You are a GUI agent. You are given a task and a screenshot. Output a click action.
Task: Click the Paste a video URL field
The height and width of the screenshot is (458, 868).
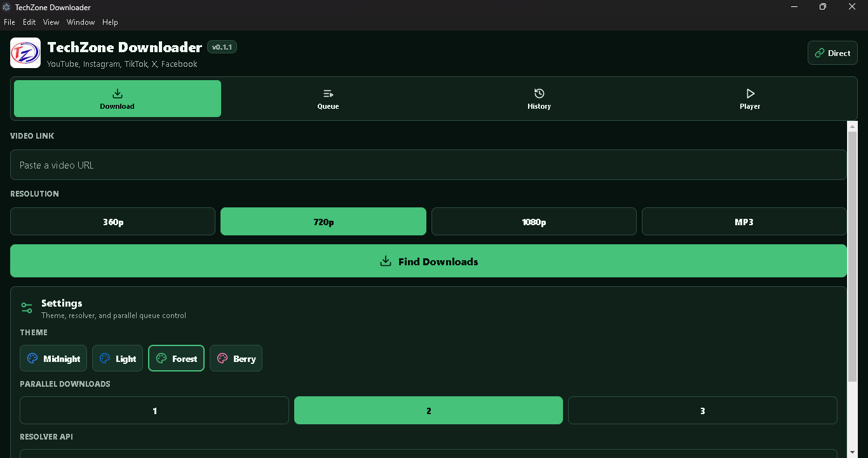click(x=428, y=165)
